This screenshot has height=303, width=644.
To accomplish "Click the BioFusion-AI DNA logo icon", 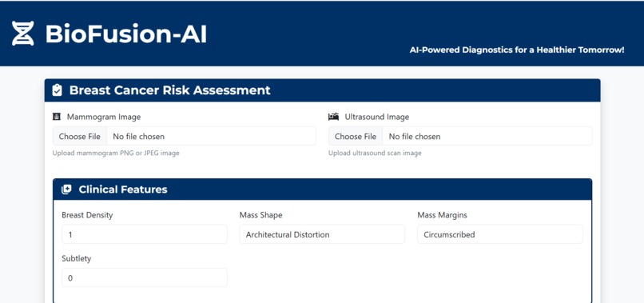I will coord(22,34).
